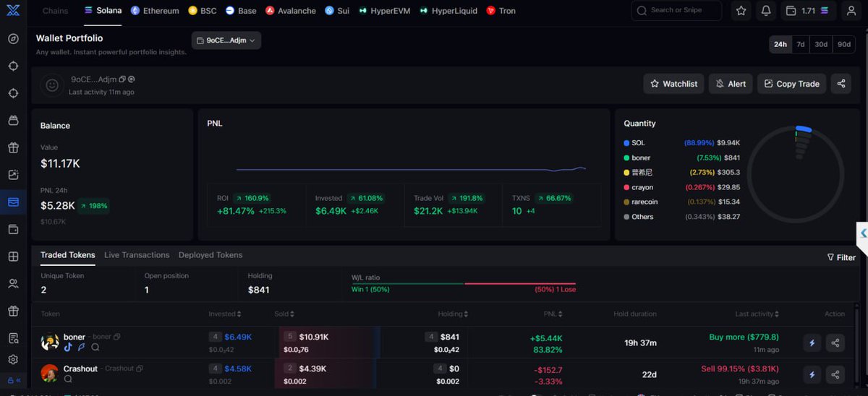This screenshot has height=396, width=868.
Task: Click the Copy Trade button
Action: click(791, 84)
